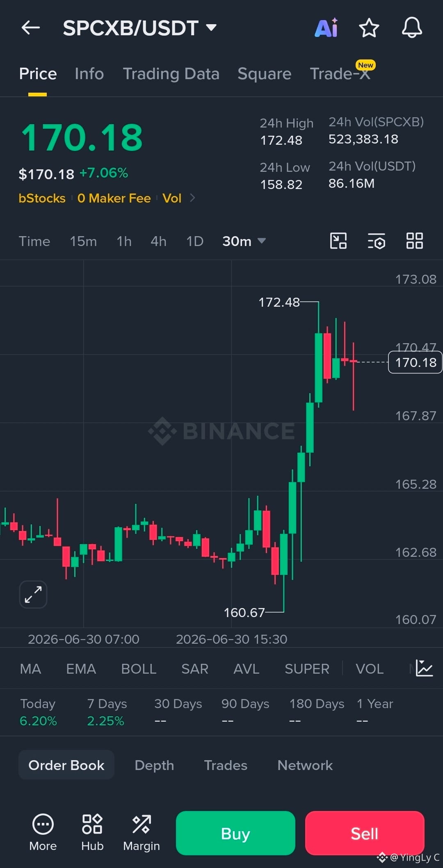Tap the 24h High value 172.48
The width and height of the screenshot is (443, 868).
281,140
